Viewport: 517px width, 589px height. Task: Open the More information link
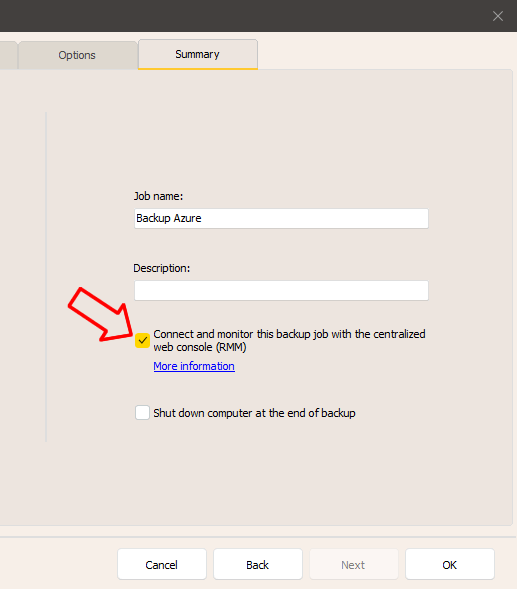(194, 366)
